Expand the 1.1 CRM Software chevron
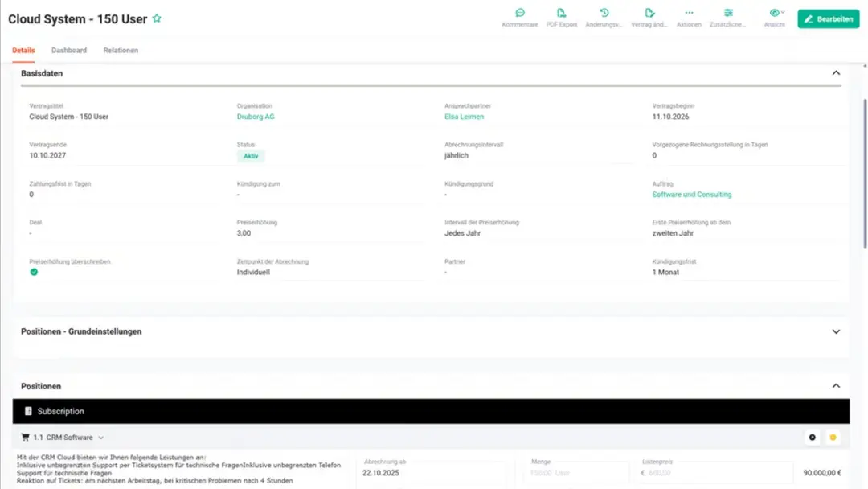This screenshot has width=868, height=489. tap(100, 438)
